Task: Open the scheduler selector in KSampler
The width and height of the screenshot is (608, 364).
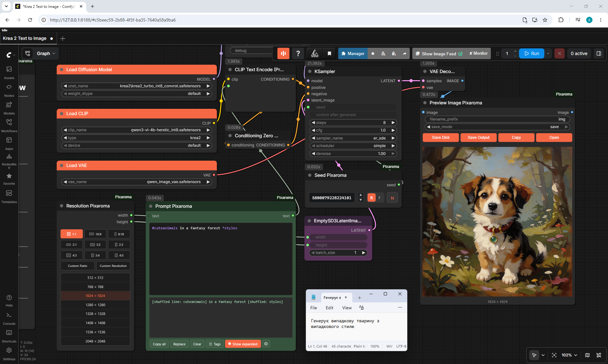Action: pyautogui.click(x=353, y=146)
